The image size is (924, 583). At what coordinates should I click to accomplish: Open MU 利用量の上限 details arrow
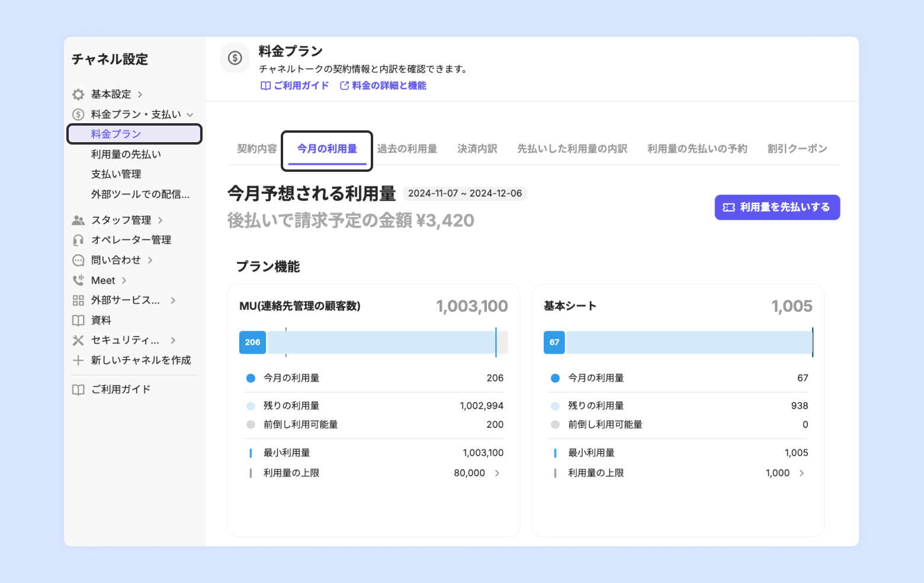[497, 473]
